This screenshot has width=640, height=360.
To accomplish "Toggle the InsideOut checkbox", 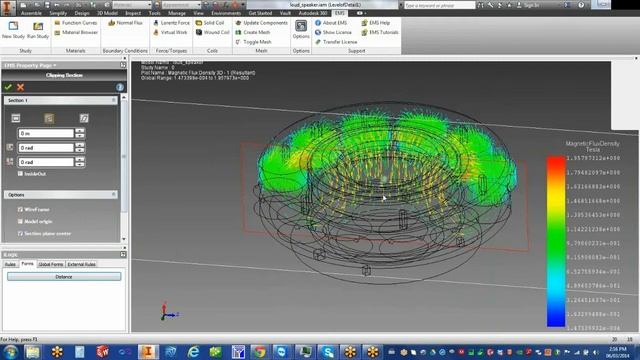I will pos(20,173).
